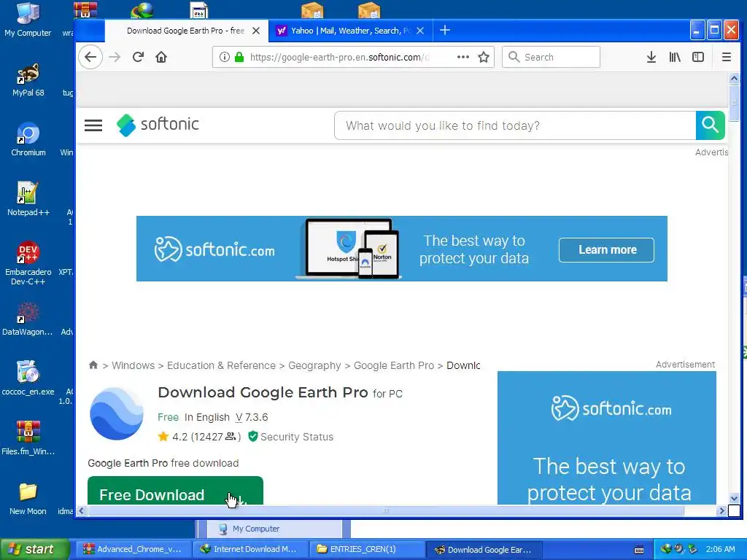Click the teal Softonic search magnifier button
Screen dimensions: 747x560
tap(710, 125)
